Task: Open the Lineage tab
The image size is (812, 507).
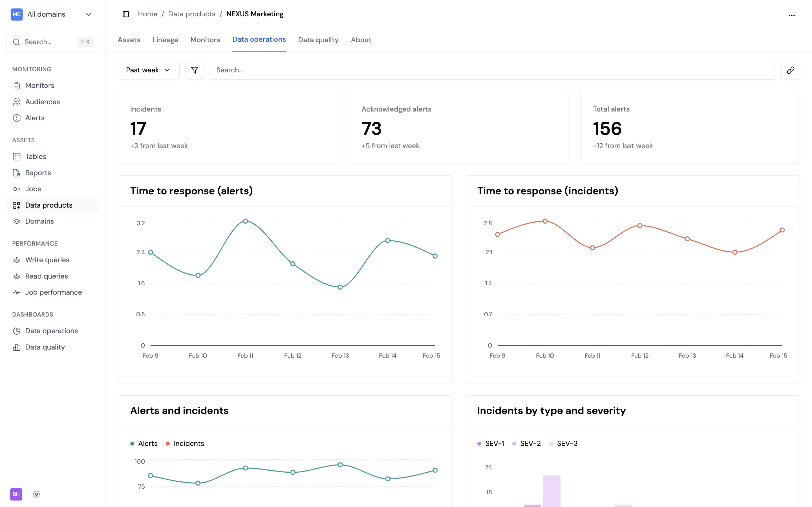Action: 165,39
